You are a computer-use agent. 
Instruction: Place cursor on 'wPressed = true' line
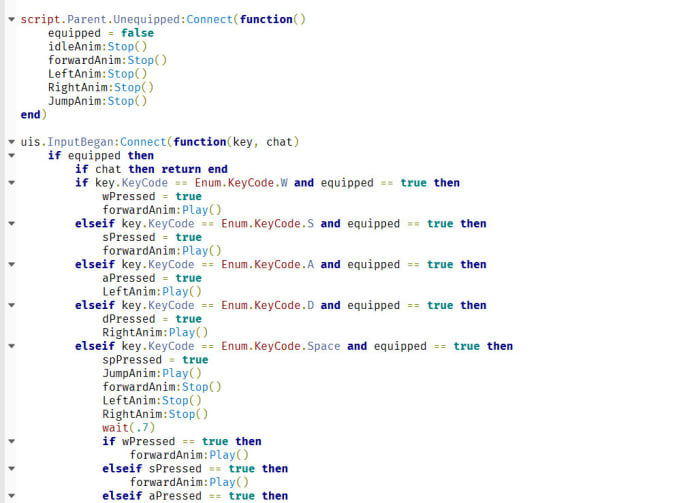[152, 196]
